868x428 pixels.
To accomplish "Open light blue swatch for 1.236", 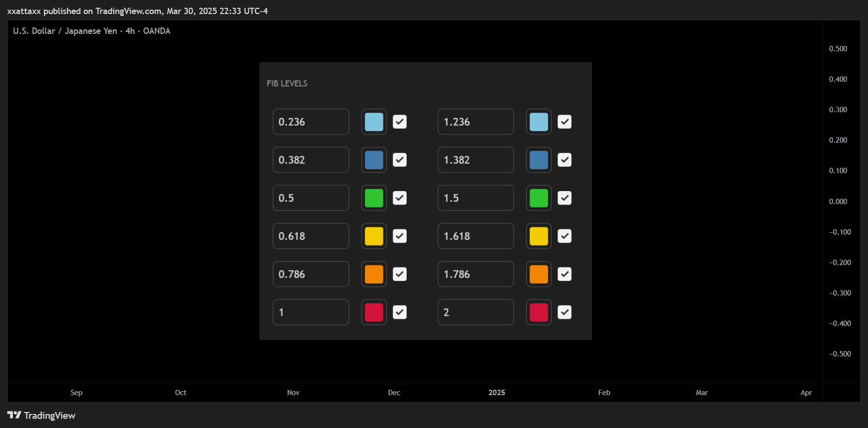I will 539,122.
